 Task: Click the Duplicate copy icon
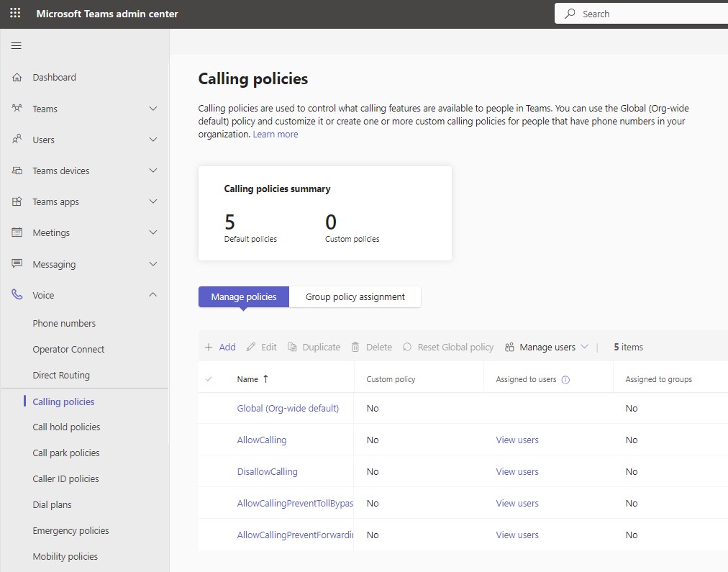[x=292, y=348]
